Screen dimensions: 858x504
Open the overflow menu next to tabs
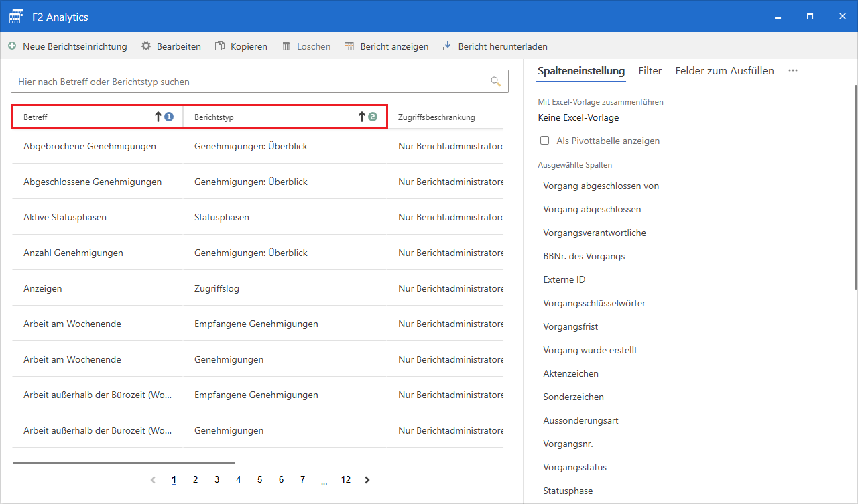coord(793,70)
